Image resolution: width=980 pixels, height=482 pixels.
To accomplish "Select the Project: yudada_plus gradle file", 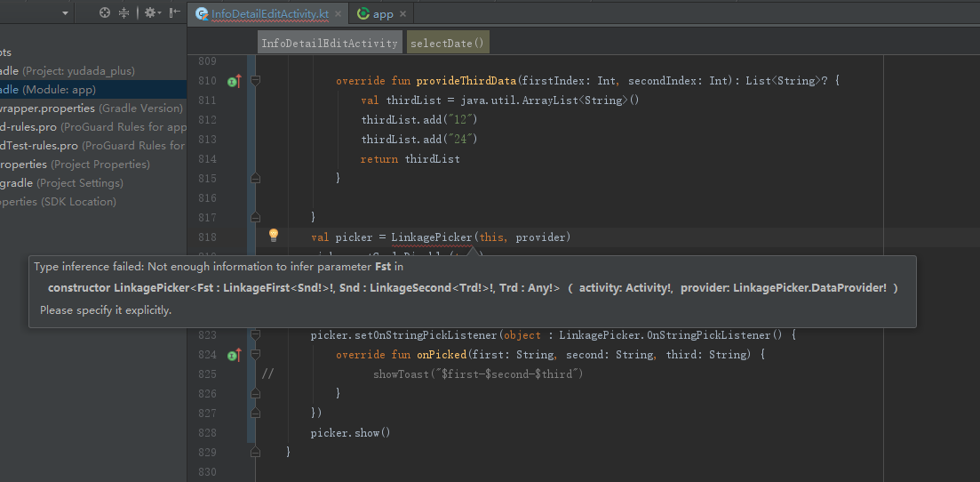I will pyautogui.click(x=93, y=71).
